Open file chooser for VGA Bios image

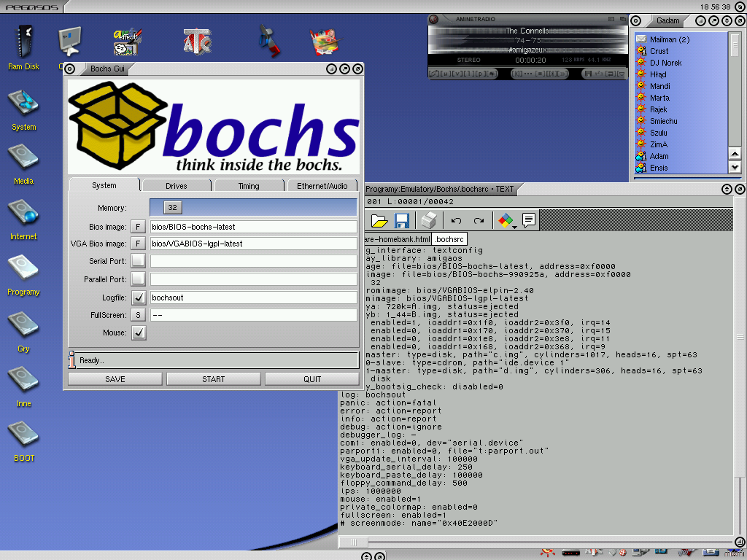click(x=138, y=244)
